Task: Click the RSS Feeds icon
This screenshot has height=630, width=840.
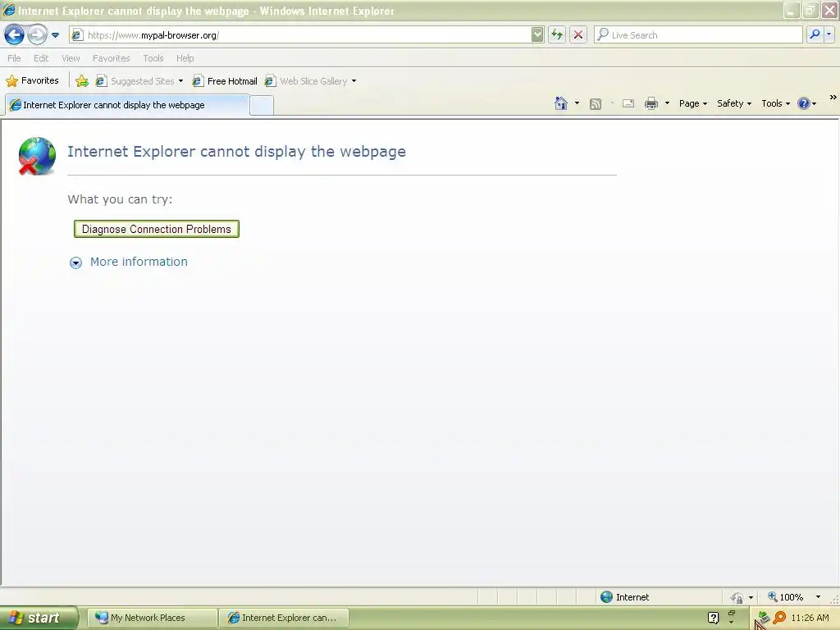Action: [x=596, y=104]
